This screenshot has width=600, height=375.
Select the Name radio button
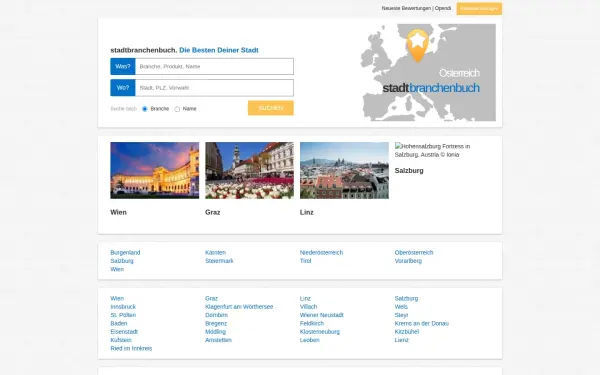click(x=177, y=109)
